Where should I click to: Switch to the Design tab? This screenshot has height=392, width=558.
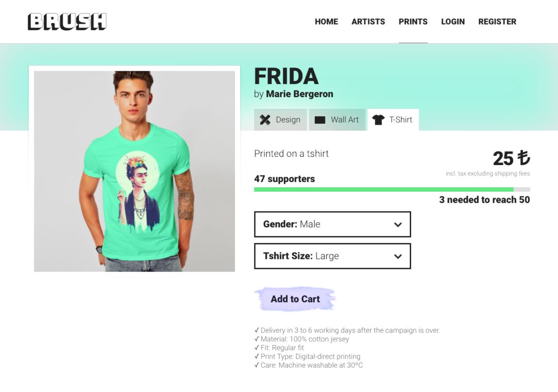pyautogui.click(x=280, y=120)
